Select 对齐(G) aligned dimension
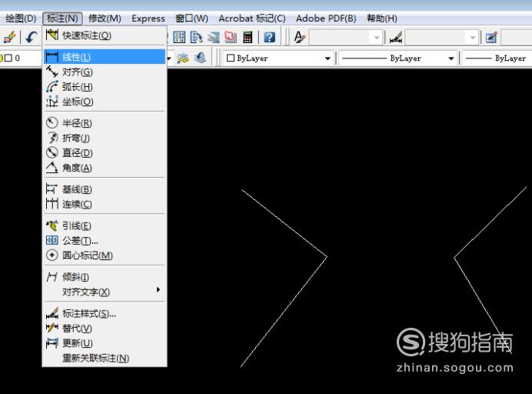This screenshot has width=532, height=394. pos(105,72)
